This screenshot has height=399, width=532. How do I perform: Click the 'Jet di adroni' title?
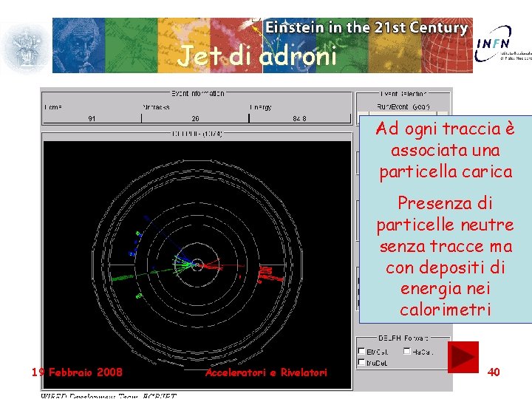257,56
